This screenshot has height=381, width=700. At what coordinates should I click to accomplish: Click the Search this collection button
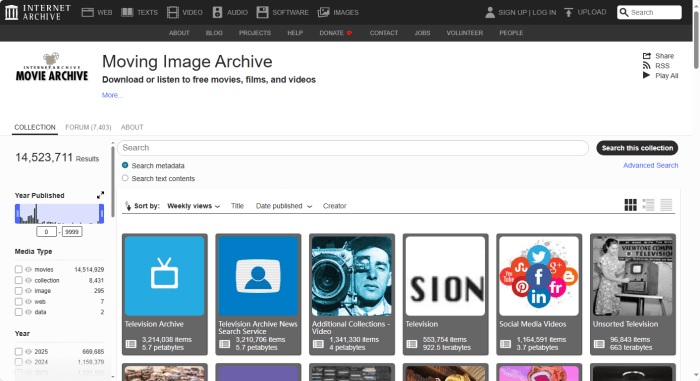pyautogui.click(x=637, y=148)
